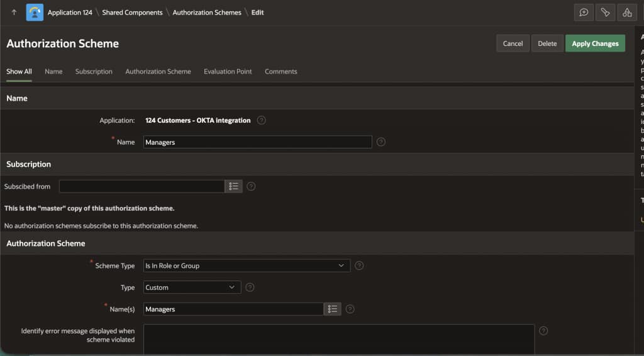Show help for the Application field
This screenshot has height=356, width=644.
(x=261, y=120)
